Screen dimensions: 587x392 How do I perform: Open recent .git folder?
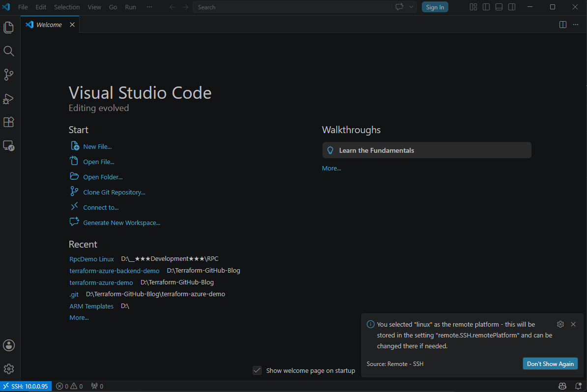tap(74, 294)
